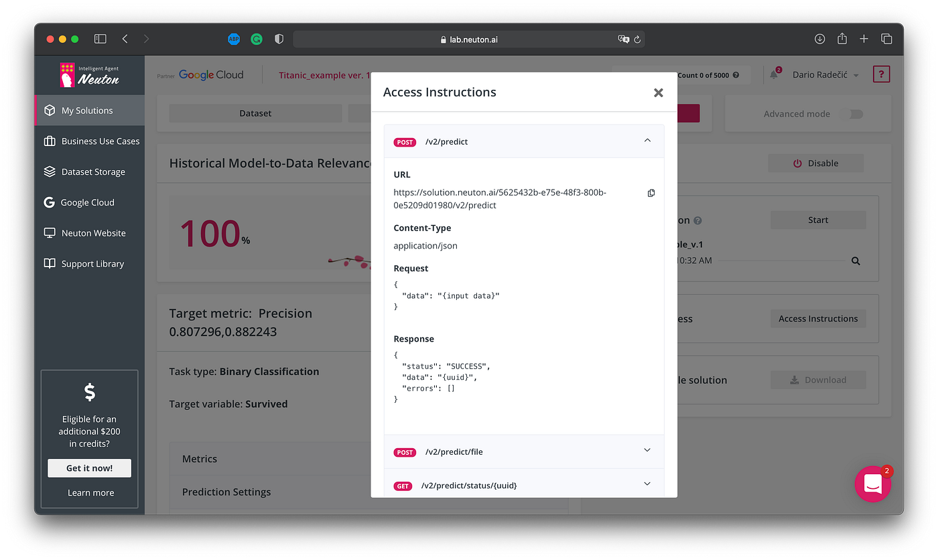Click the browser address bar showing lab.neuton.ai
The width and height of the screenshot is (938, 560).
[469, 39]
